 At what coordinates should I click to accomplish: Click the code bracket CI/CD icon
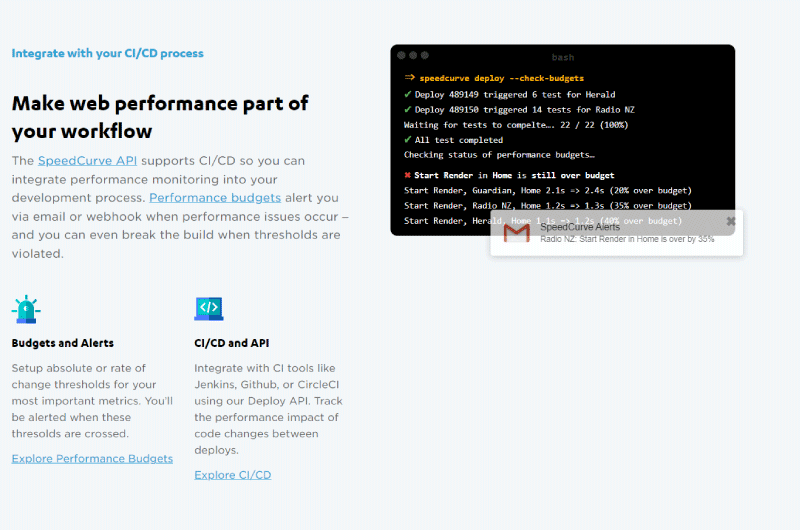point(209,309)
